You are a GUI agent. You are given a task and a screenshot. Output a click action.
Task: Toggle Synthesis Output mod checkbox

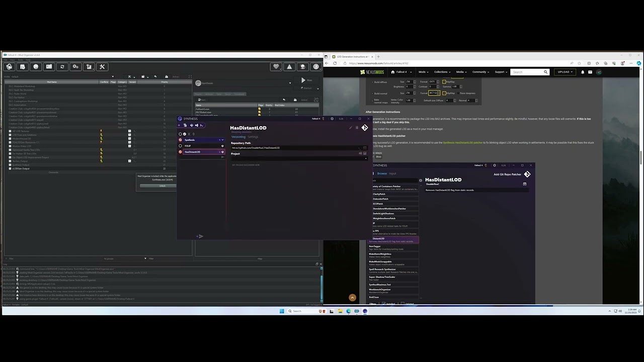pyautogui.click(x=10, y=165)
